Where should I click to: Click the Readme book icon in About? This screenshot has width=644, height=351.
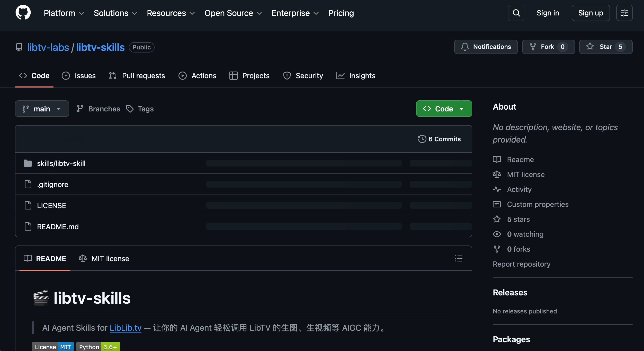point(497,160)
